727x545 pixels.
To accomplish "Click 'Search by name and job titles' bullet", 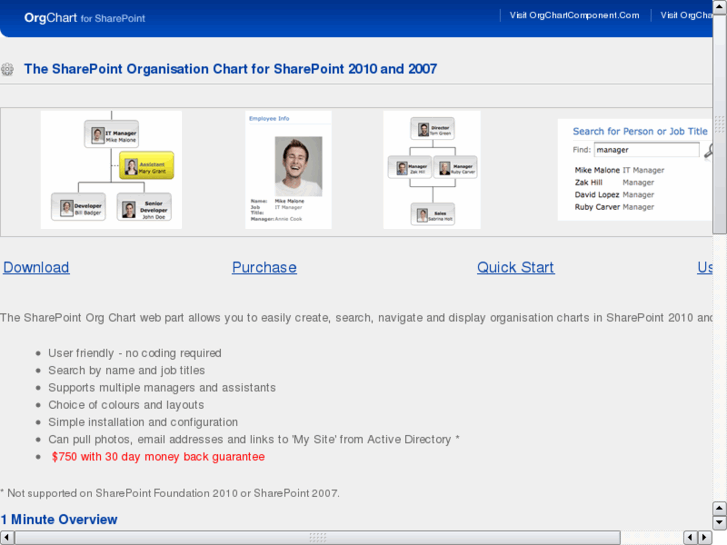I will pyautogui.click(x=127, y=371).
